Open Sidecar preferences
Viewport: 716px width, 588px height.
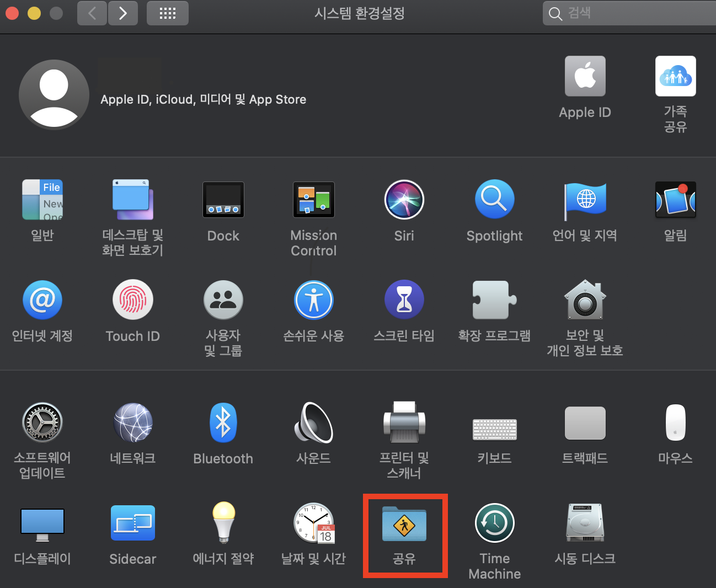click(x=133, y=523)
